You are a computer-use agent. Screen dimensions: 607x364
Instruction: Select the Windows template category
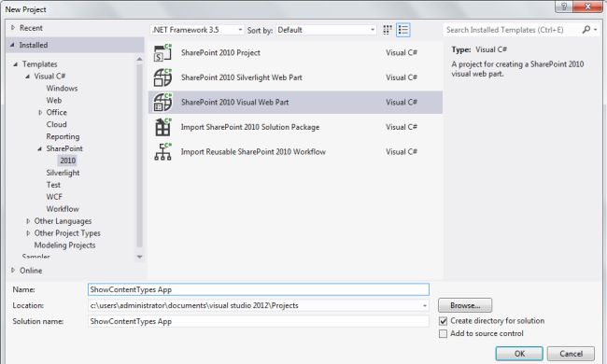point(62,88)
